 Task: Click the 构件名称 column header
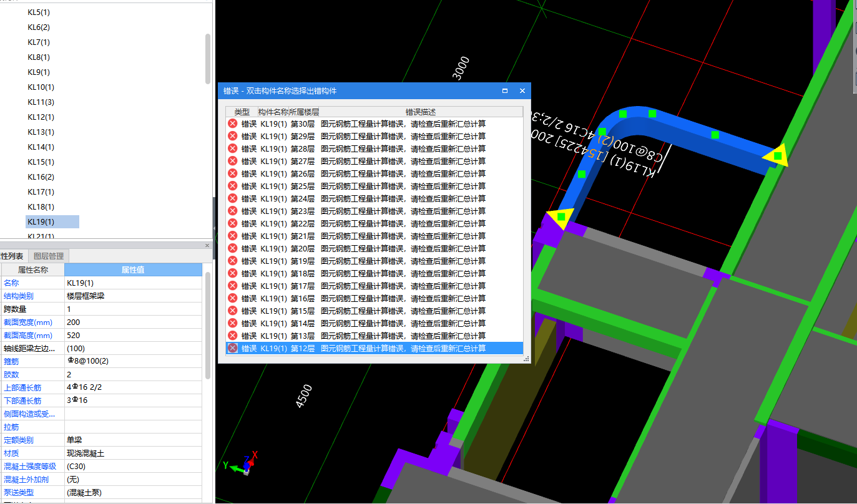(273, 112)
